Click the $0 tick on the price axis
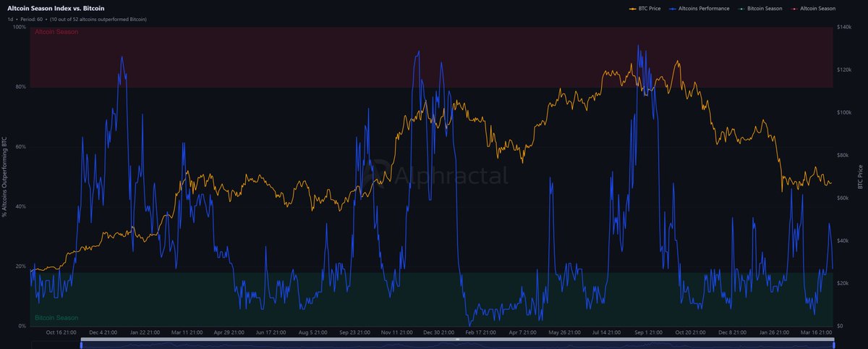This screenshot has height=349, width=868. pos(840,326)
